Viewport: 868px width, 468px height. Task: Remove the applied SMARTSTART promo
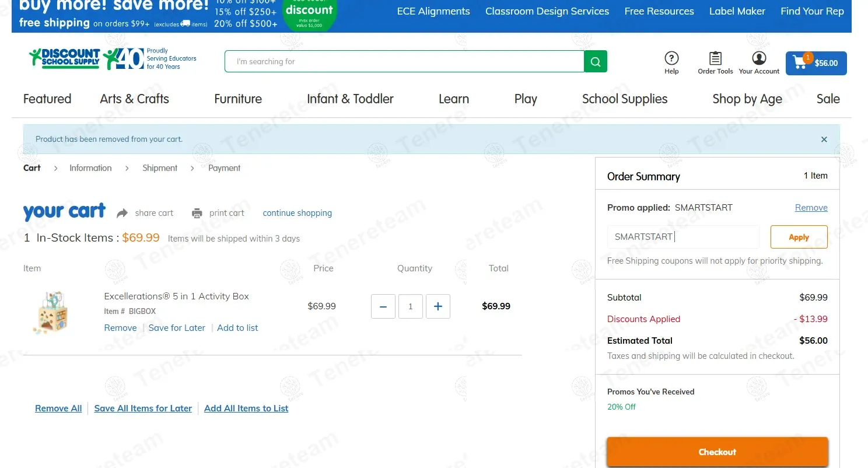[x=811, y=208]
